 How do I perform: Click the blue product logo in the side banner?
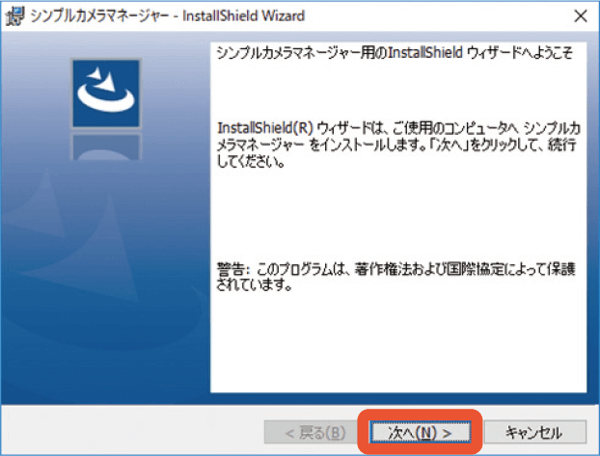tap(106, 93)
